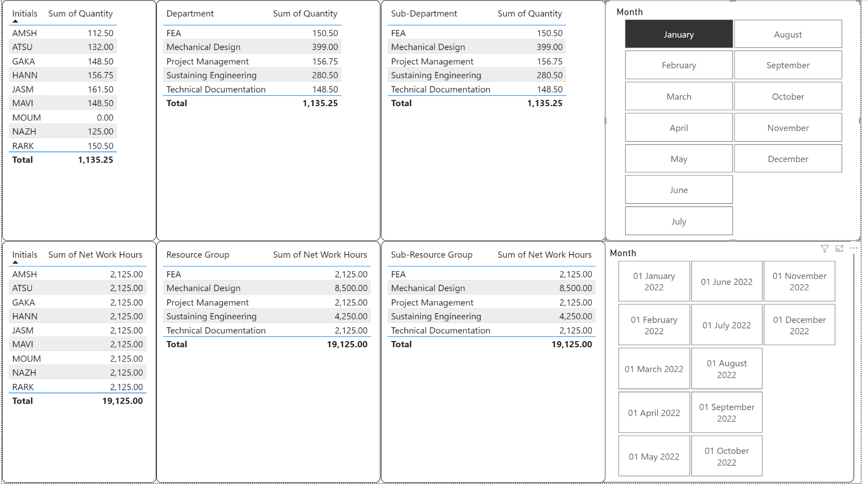
Task: Click the 1,135.25 total in the Department table
Action: 320,103
